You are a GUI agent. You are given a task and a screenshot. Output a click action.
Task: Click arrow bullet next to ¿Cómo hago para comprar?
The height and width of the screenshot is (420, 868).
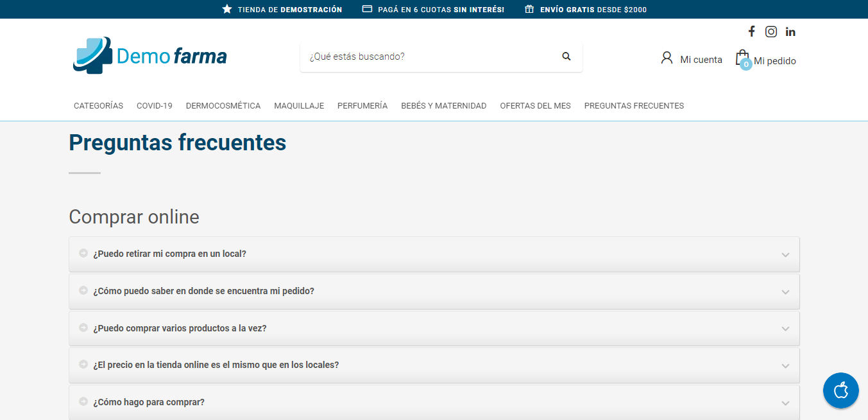point(83,401)
